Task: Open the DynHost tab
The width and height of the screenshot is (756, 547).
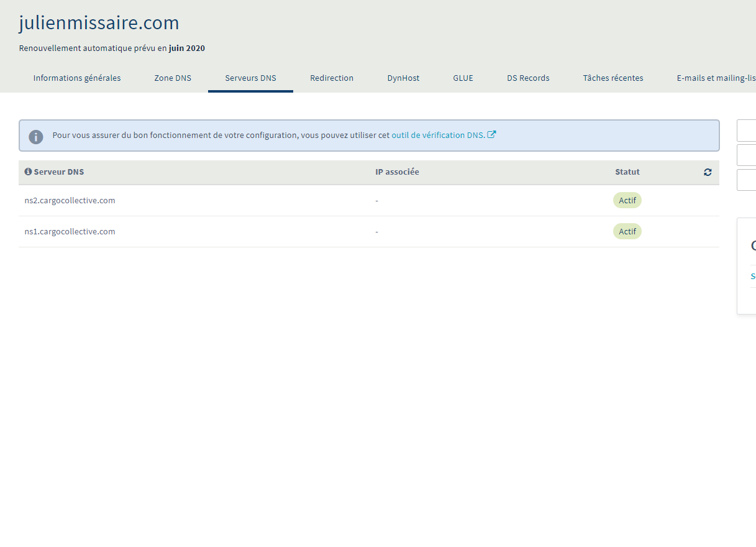Action: pyautogui.click(x=403, y=78)
